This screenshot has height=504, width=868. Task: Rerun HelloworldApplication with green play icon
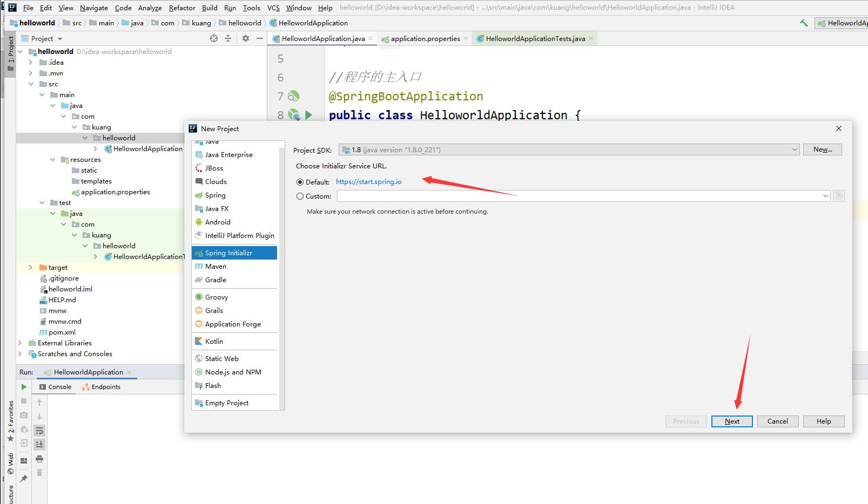(x=24, y=386)
